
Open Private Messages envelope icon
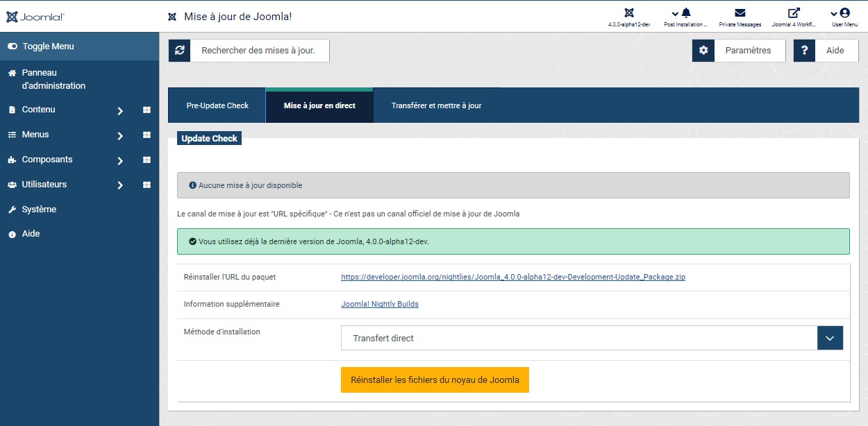(x=740, y=13)
